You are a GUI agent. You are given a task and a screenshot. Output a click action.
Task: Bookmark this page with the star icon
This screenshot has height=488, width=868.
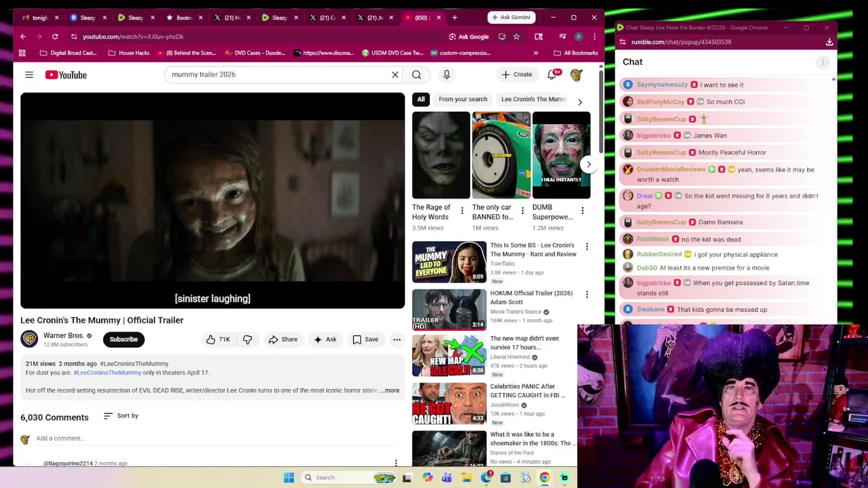(516, 37)
